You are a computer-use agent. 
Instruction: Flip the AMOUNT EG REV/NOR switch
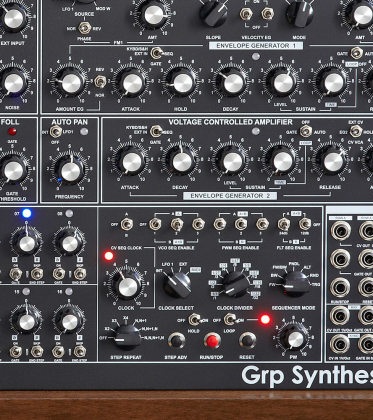[100, 82]
